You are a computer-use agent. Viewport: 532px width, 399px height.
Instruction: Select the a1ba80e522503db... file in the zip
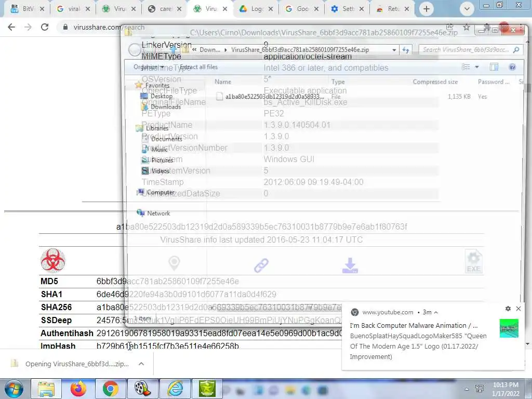[270, 97]
